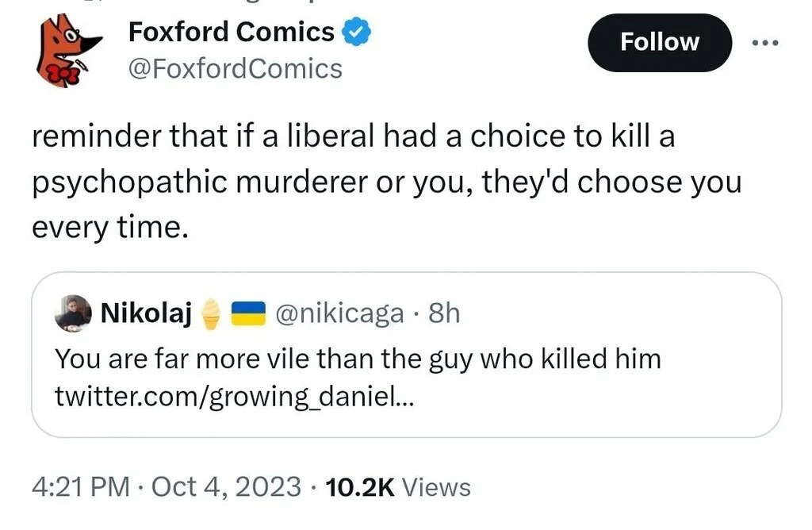Click the Oct 4, 2023 date
The height and width of the screenshot is (530, 812).
click(x=226, y=486)
